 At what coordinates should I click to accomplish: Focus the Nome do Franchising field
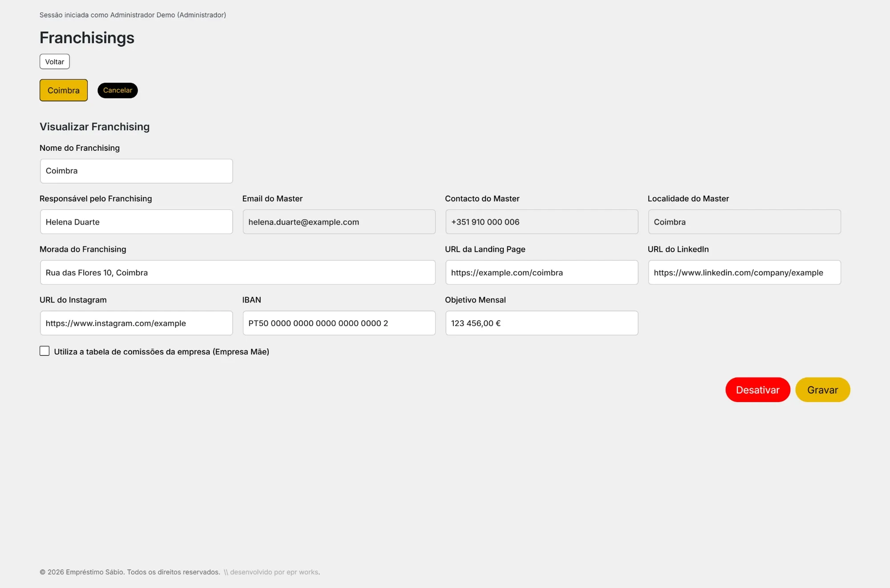pos(136,171)
